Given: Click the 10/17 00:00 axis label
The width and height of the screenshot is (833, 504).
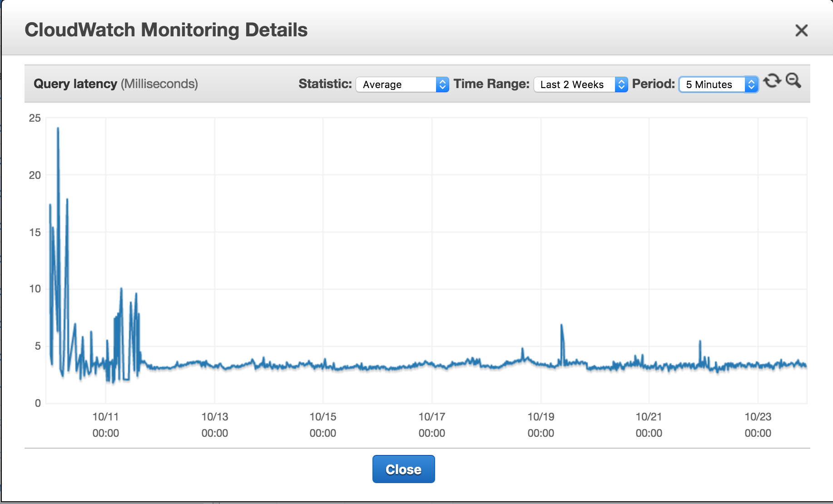Looking at the screenshot, I should pos(432,425).
